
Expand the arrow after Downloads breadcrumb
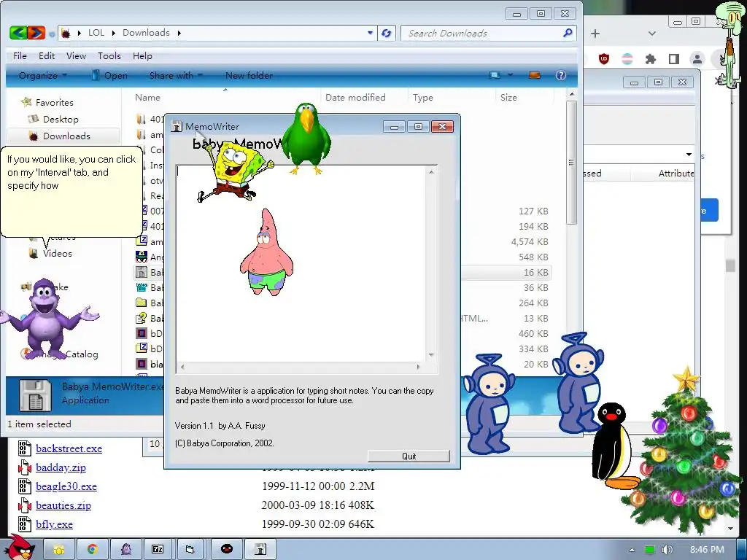[179, 33]
